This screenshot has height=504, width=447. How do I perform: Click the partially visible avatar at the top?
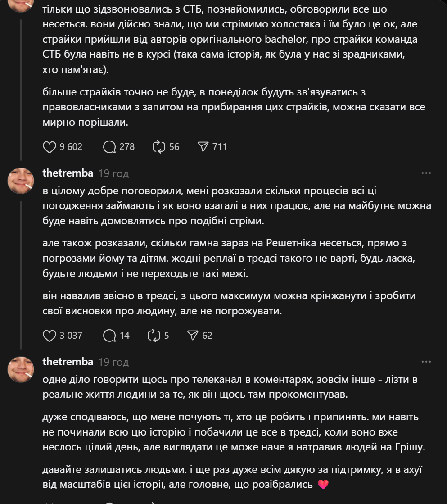coord(21,5)
